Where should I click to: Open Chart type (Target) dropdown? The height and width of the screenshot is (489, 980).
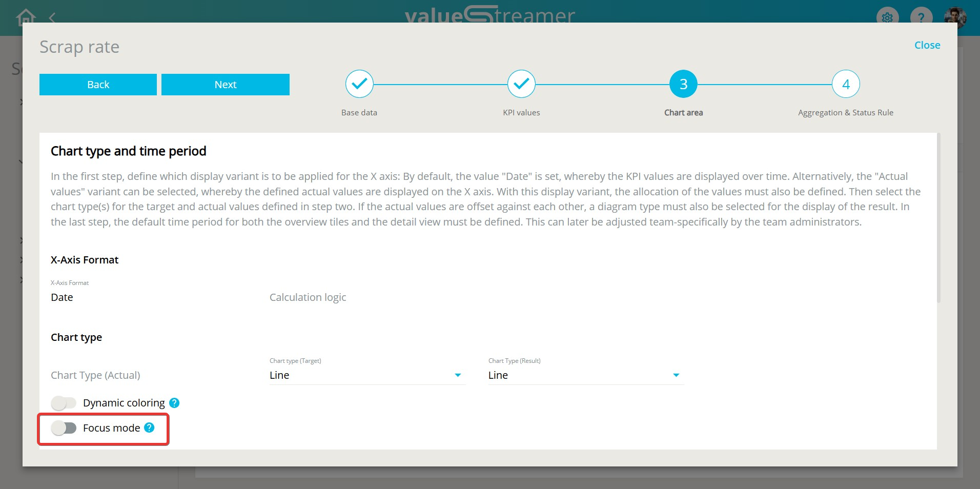point(366,375)
